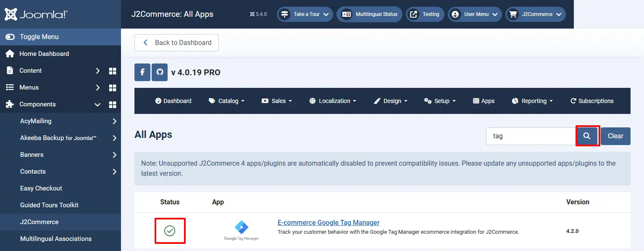Image resolution: width=644 pixels, height=251 pixels.
Task: Click the Version column header
Action: (578, 202)
